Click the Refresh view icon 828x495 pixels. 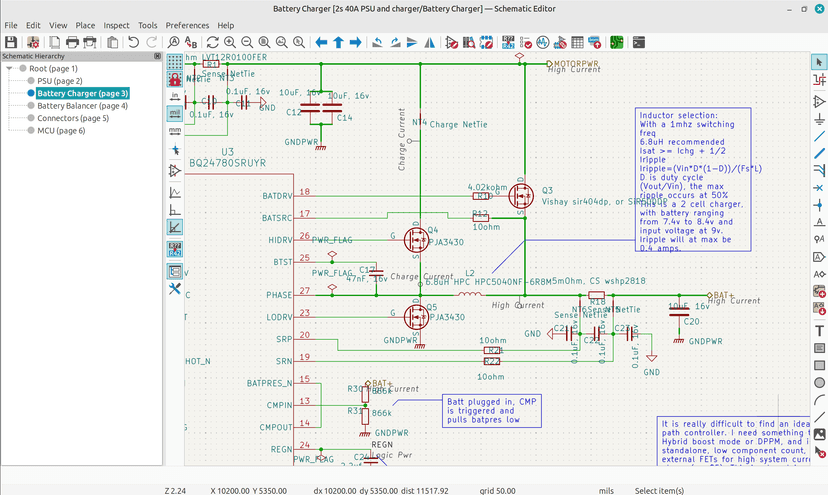212,42
